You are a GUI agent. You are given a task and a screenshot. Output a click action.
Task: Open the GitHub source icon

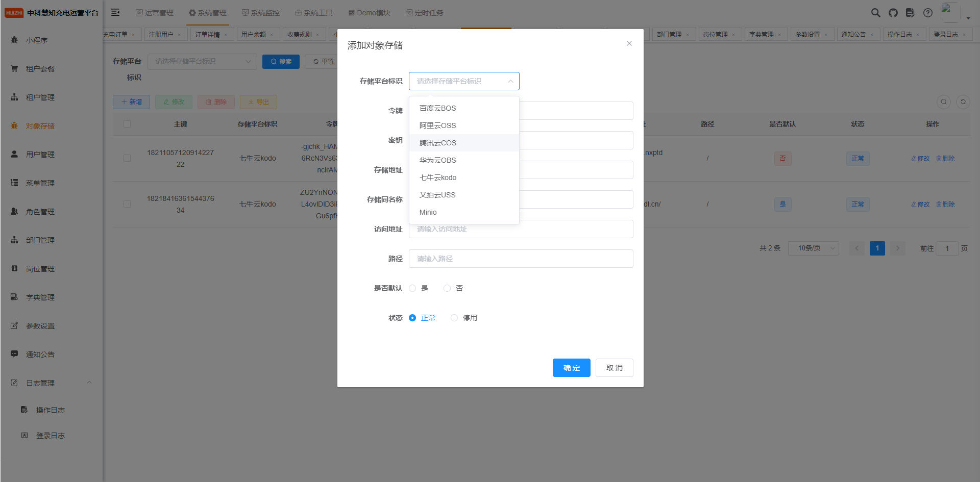[893, 13]
